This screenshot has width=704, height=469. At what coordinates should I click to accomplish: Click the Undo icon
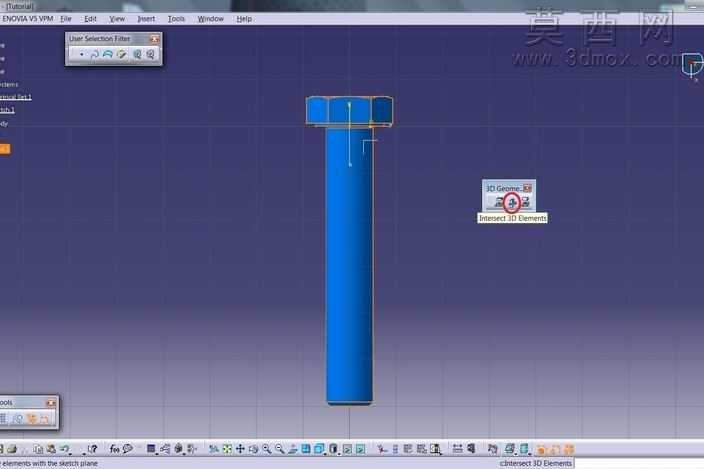coord(64,449)
